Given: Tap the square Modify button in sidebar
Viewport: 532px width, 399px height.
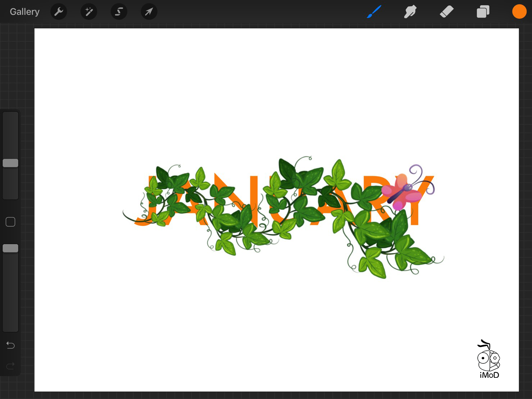Looking at the screenshot, I should tap(10, 222).
